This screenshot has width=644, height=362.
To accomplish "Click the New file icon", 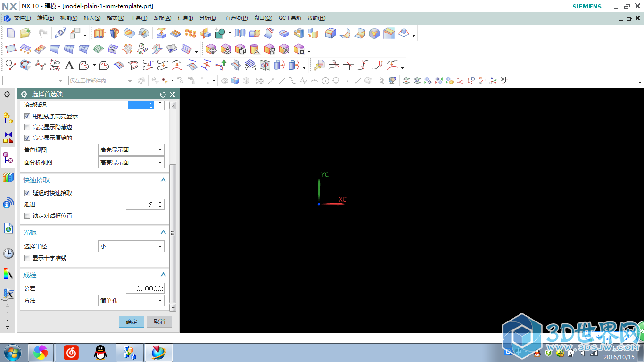I will 11,33.
